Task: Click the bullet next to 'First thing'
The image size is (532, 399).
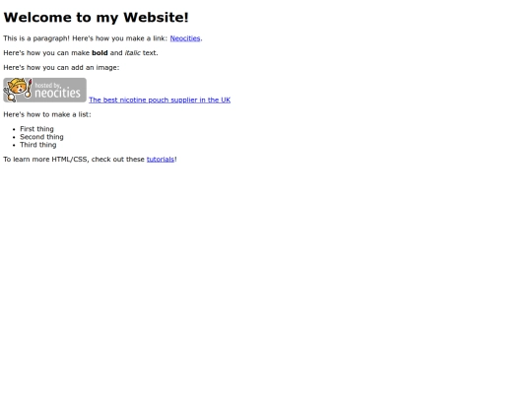Action: [x=14, y=129]
